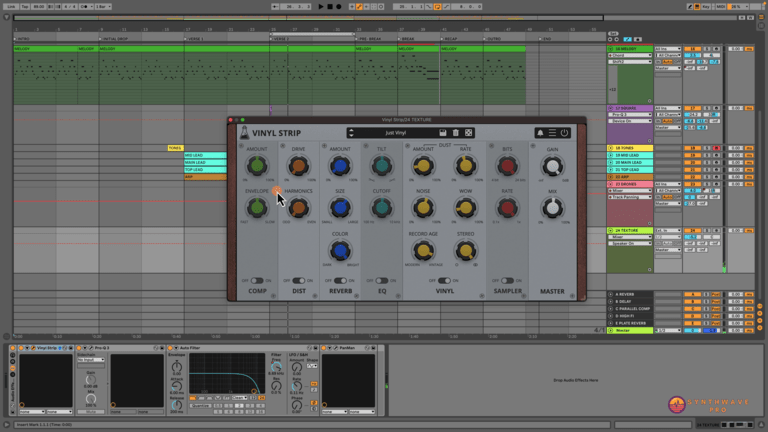Select the PanMan device title bar
The height and width of the screenshot is (432, 768).
click(x=350, y=348)
